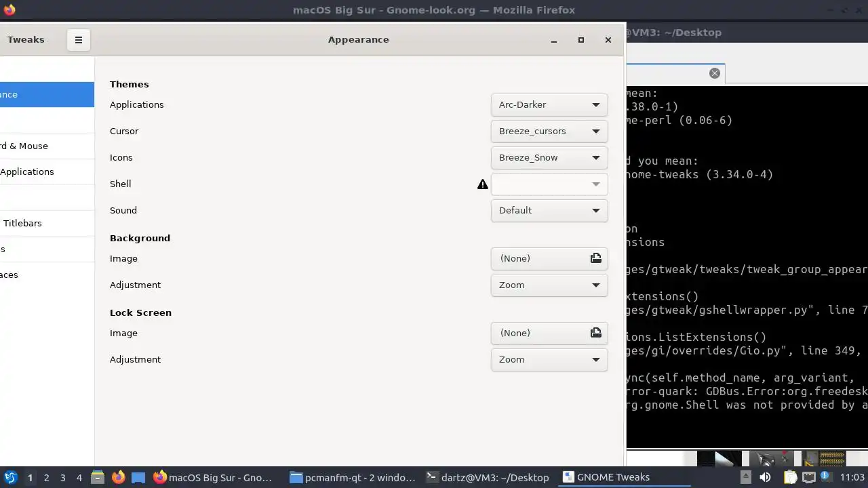Click the Lock Screen section heading

point(140,312)
